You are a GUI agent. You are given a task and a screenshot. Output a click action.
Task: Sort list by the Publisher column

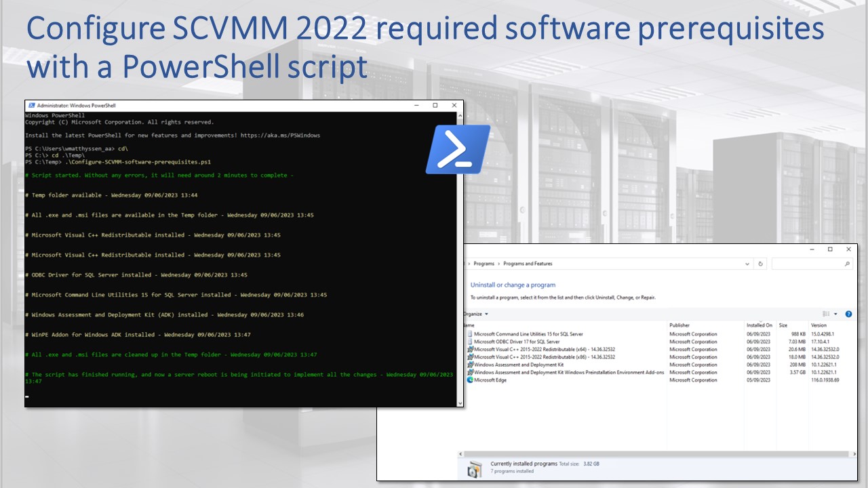coord(679,325)
